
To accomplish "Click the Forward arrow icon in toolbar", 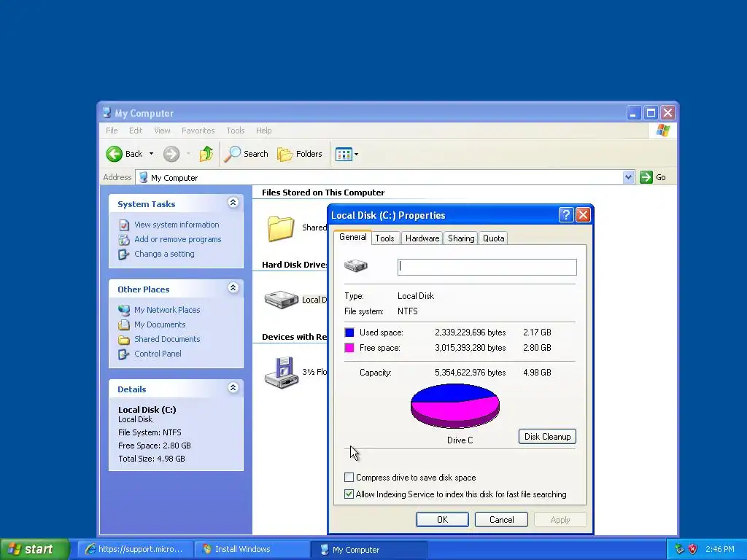I will pos(171,154).
